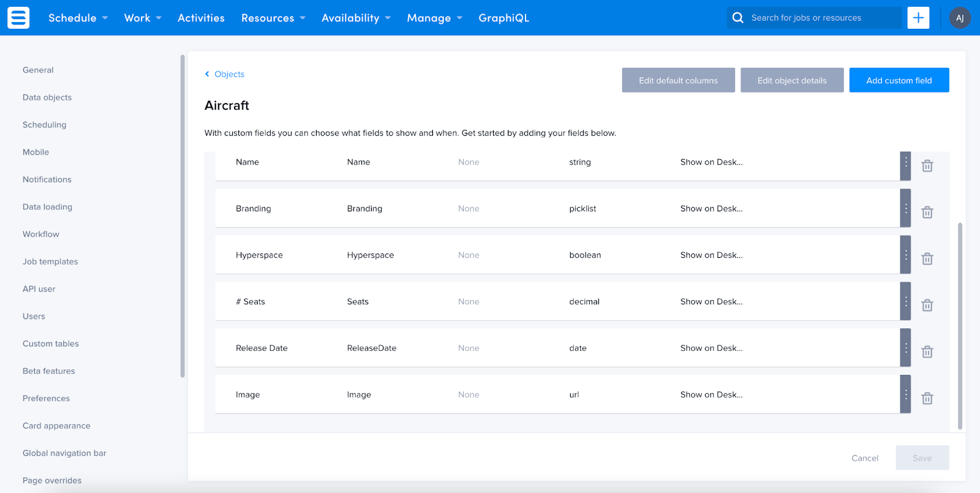Screen dimensions: 980x493
Task: Click the plus create button
Action: click(918, 18)
